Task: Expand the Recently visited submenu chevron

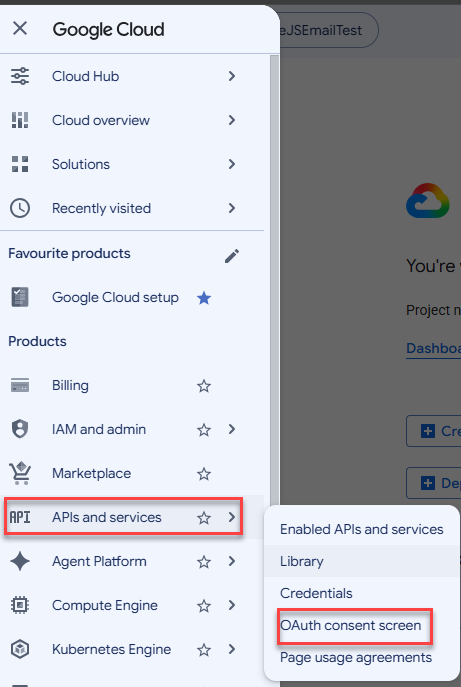Action: [x=232, y=208]
